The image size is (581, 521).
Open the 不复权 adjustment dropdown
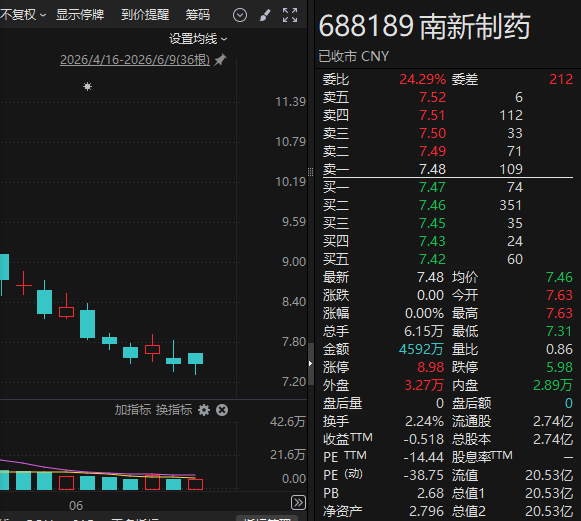[x=22, y=15]
